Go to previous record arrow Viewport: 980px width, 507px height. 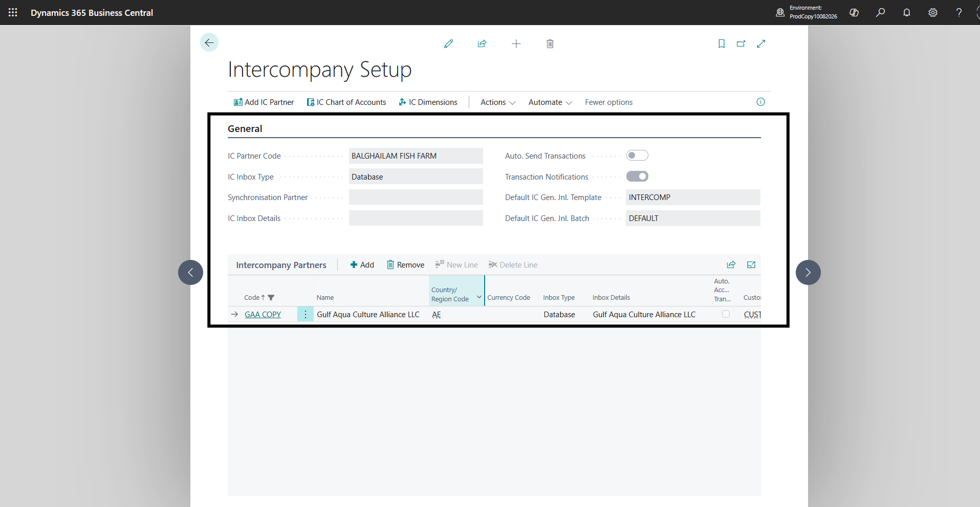pos(190,272)
